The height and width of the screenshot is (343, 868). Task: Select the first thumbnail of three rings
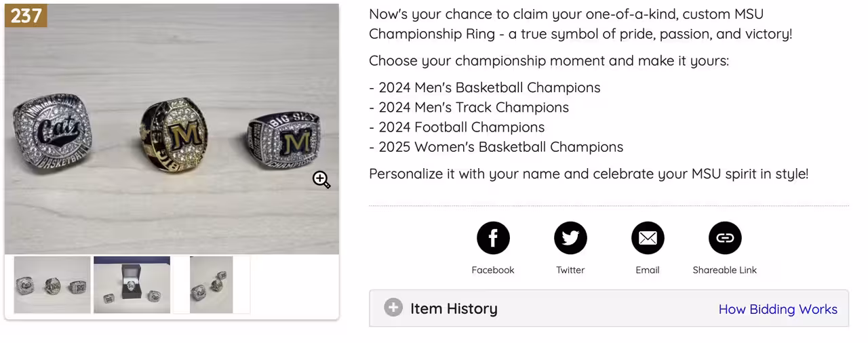click(52, 285)
